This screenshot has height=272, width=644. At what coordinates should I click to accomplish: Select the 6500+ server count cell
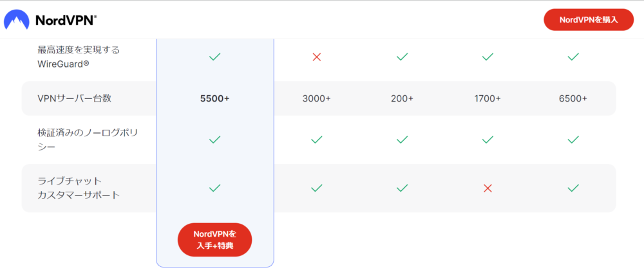573,98
